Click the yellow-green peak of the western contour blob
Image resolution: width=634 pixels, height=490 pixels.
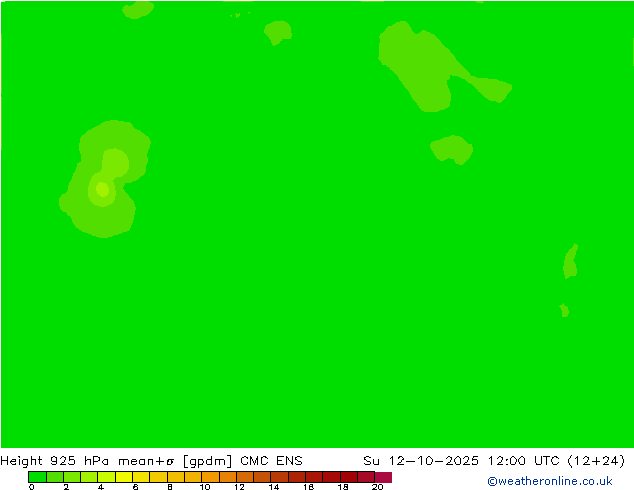[102, 189]
